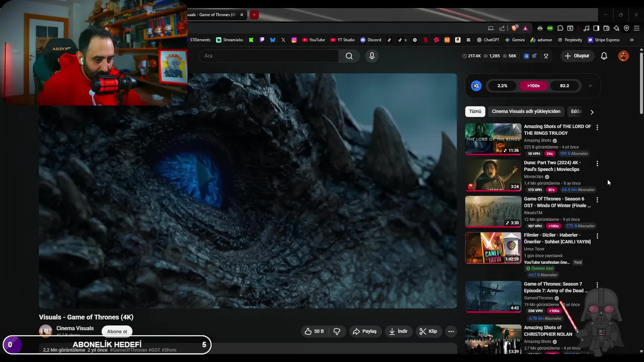Open the YT Studio bookmark
Image resolution: width=644 pixels, height=362 pixels.
tap(343, 40)
